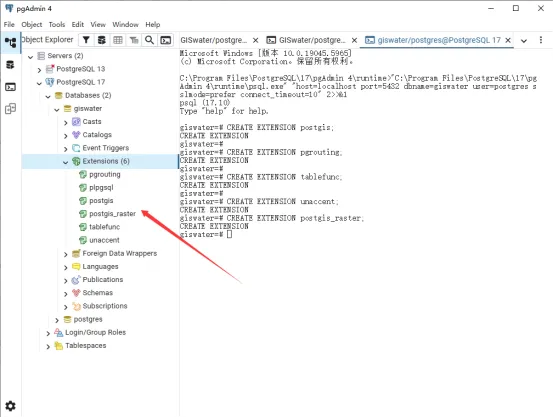Open the PSQL Tool sidebar terminal icon

(10, 87)
